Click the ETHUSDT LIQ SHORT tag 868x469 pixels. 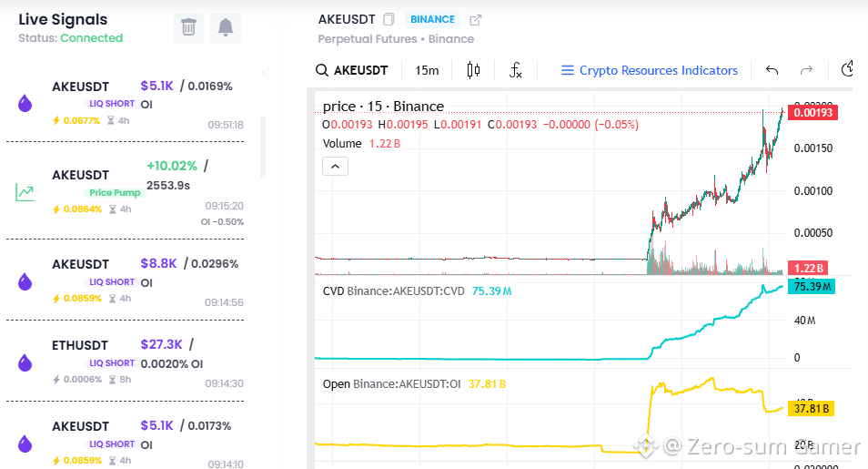[112, 362]
